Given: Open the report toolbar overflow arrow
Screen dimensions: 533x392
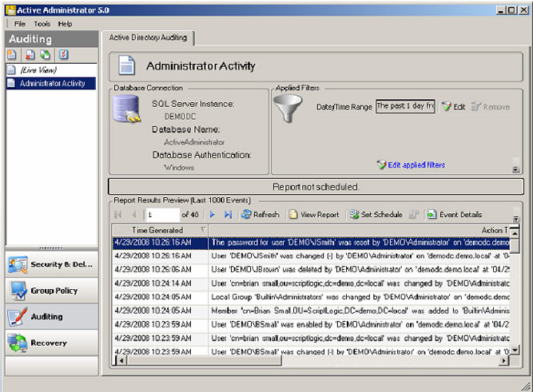Looking at the screenshot, I should pyautogui.click(x=516, y=218).
